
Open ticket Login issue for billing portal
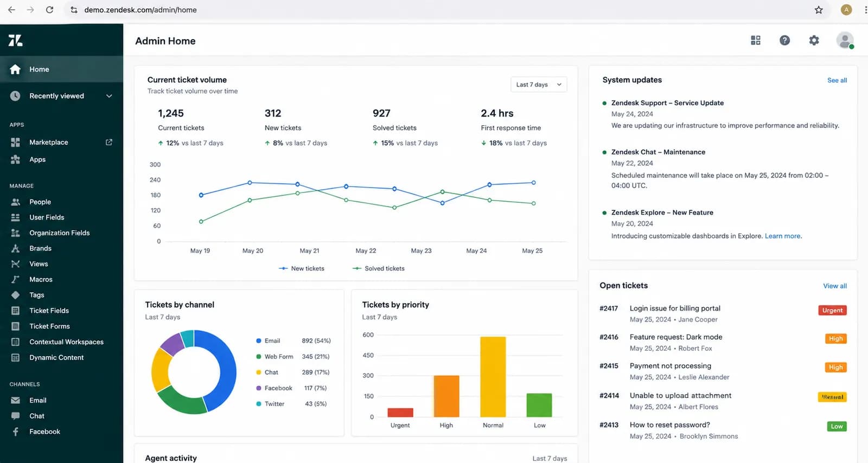click(675, 308)
